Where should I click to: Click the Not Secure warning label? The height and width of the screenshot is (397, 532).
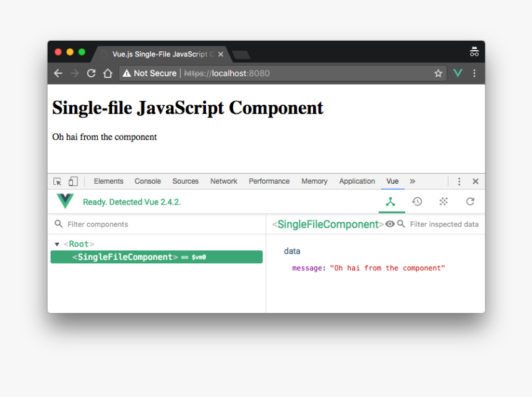[x=149, y=73]
